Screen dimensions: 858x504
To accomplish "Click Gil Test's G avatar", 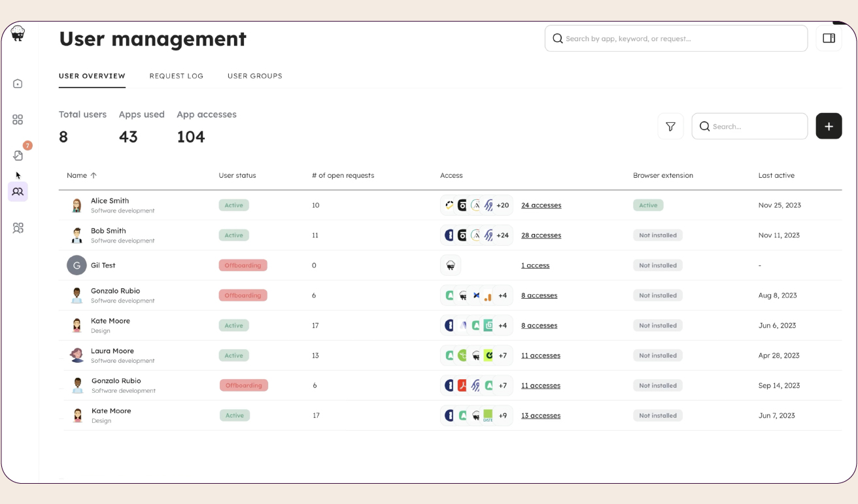I will 77,265.
